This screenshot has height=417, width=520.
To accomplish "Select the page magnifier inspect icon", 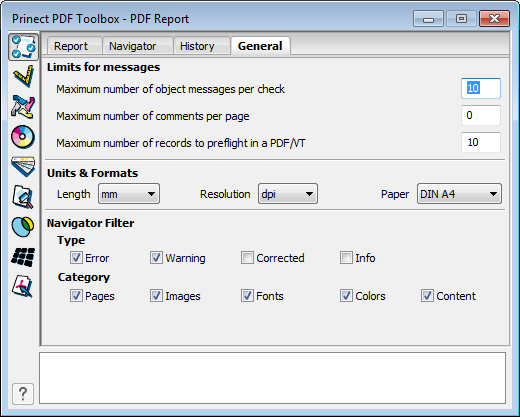I will pyautogui.click(x=23, y=197).
